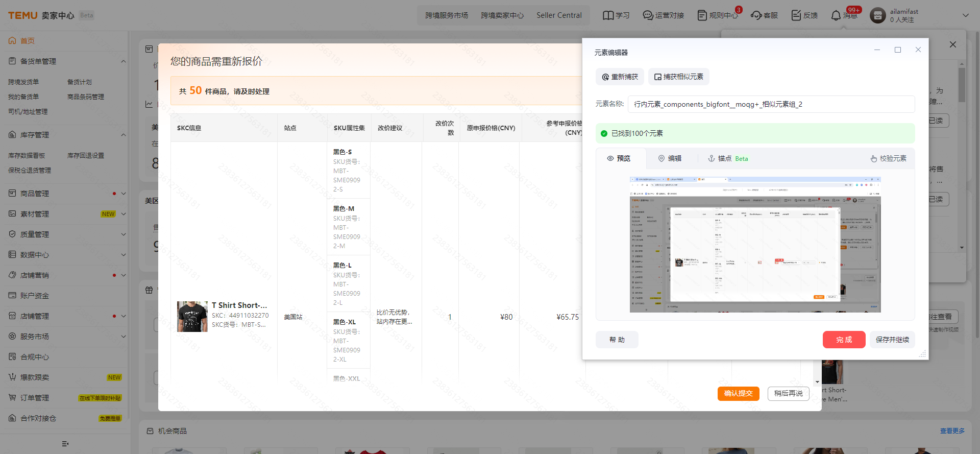Expand the 商品管理 sidebar menu
This screenshot has height=454, width=980.
click(123, 194)
